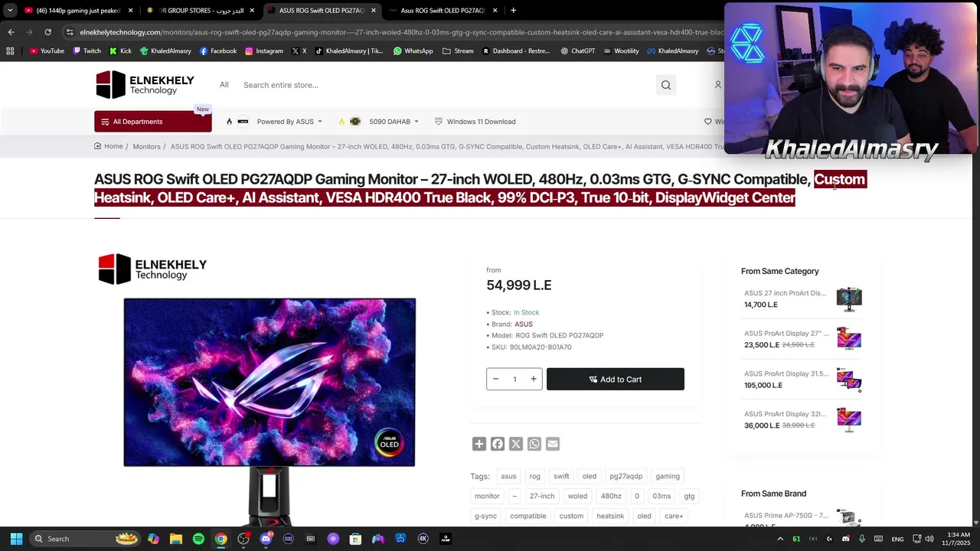Open a new browser tab
980x551 pixels.
pyautogui.click(x=513, y=11)
